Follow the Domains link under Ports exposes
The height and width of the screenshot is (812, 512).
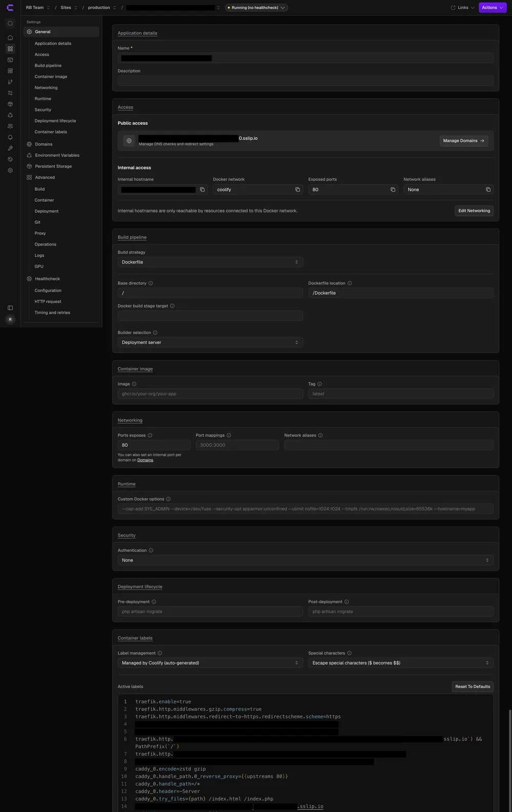145,460
